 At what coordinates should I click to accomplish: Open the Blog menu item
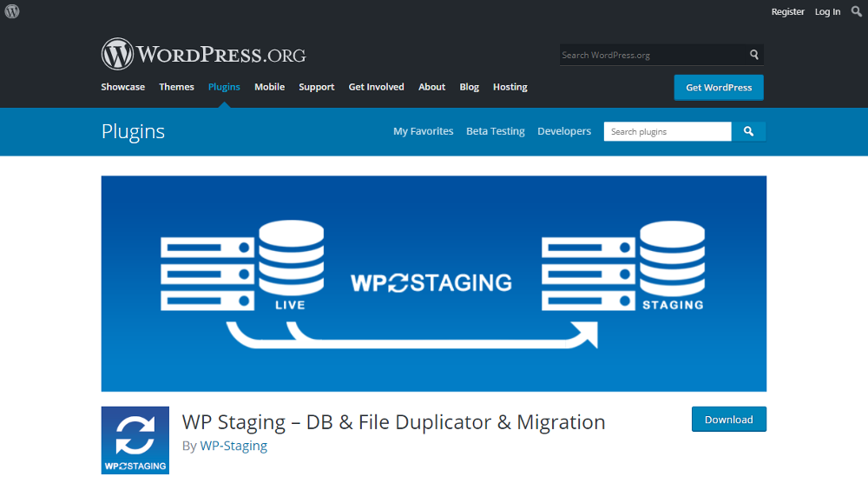coord(469,87)
